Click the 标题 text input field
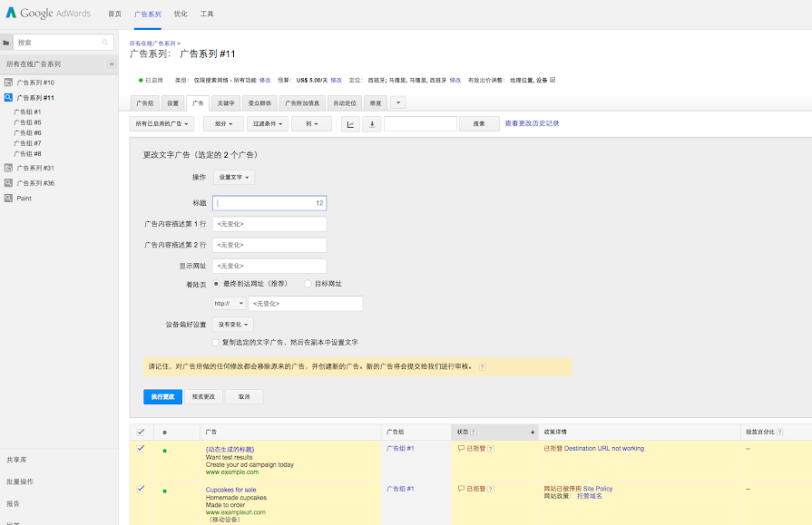The image size is (812, 525). [x=269, y=203]
